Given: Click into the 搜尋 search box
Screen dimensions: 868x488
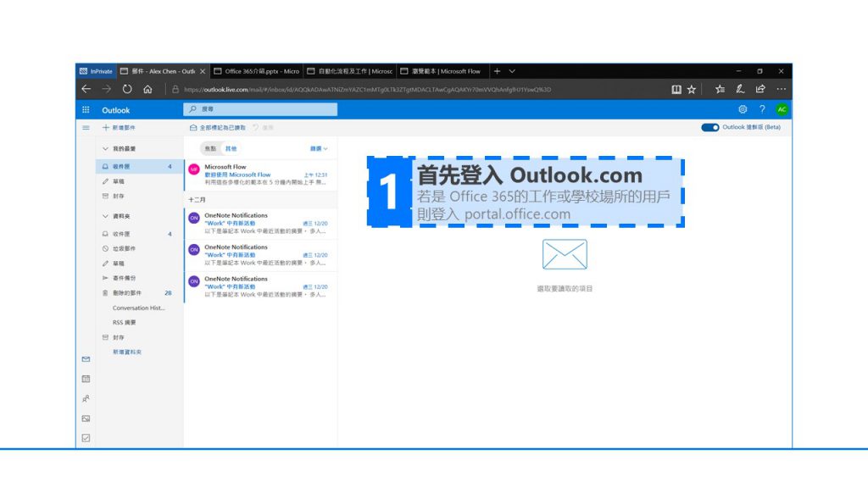Looking at the screenshot, I should [260, 109].
